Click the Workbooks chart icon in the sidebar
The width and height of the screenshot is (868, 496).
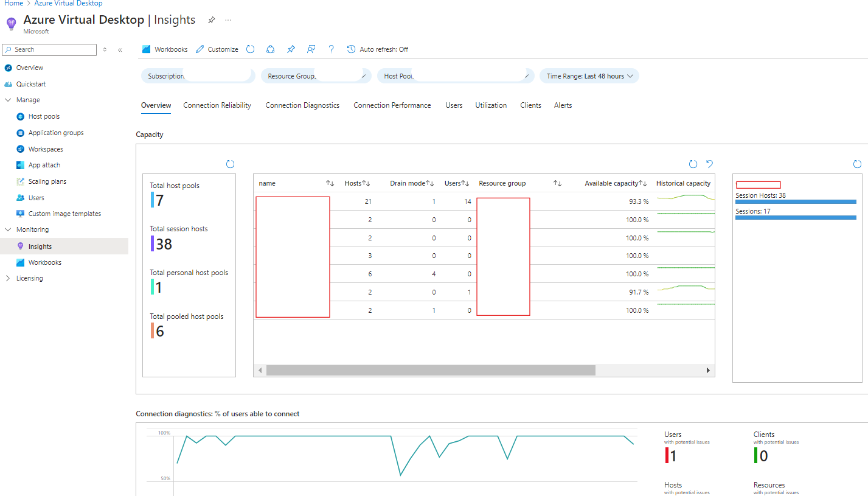21,262
